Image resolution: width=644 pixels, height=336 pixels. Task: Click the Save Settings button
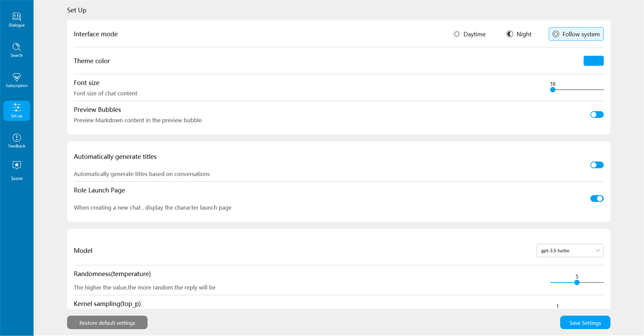click(585, 323)
